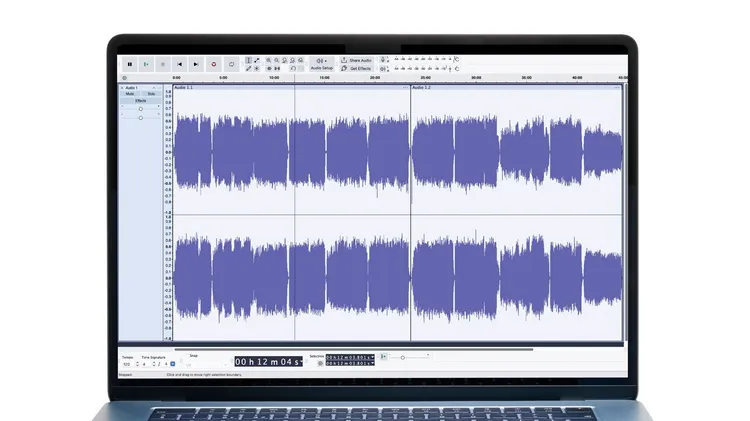Close the Audio 1 track with X

(x=122, y=87)
